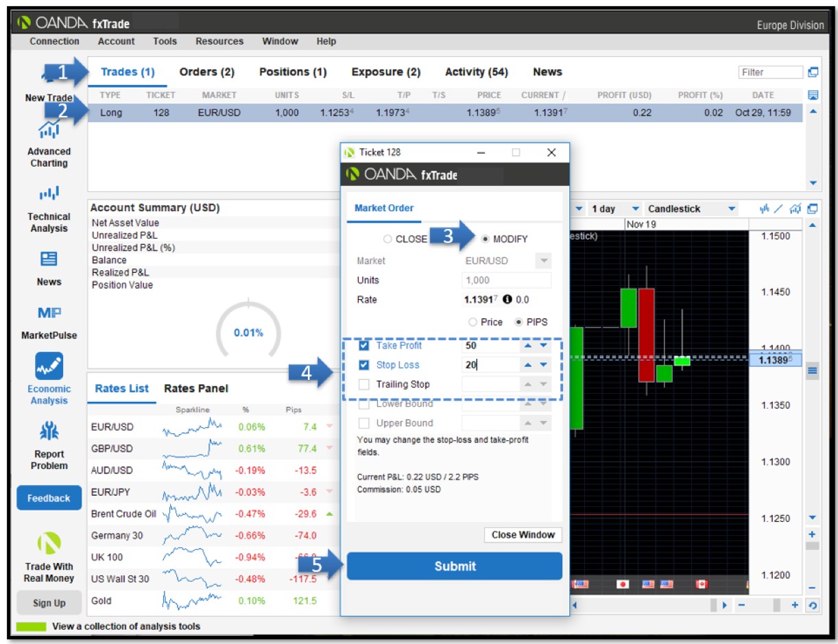
Task: Switch to the Orders (2) tab
Action: coord(206,72)
